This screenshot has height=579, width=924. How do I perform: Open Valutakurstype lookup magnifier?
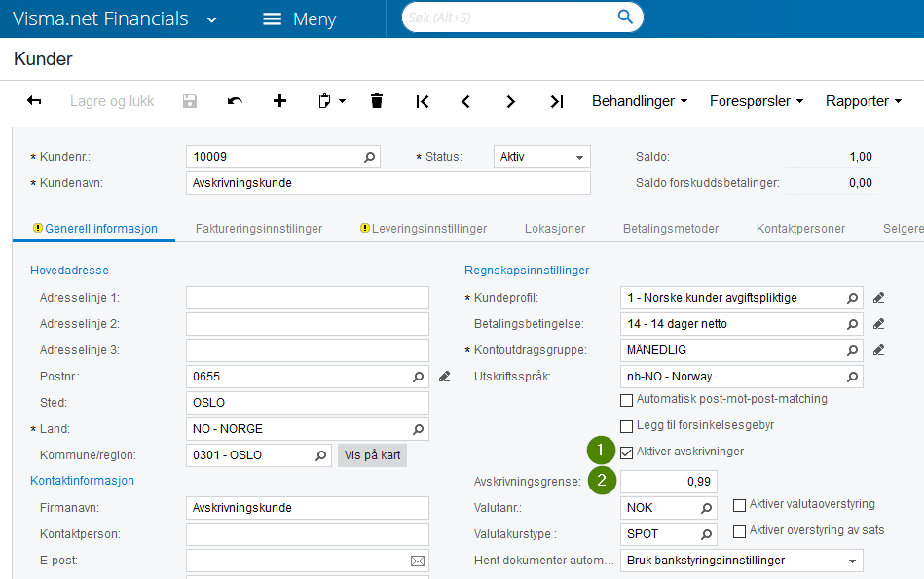(x=707, y=534)
